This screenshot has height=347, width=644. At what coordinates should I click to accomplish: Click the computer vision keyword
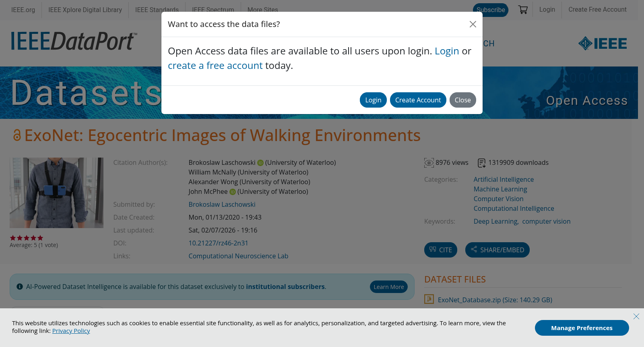pos(546,221)
